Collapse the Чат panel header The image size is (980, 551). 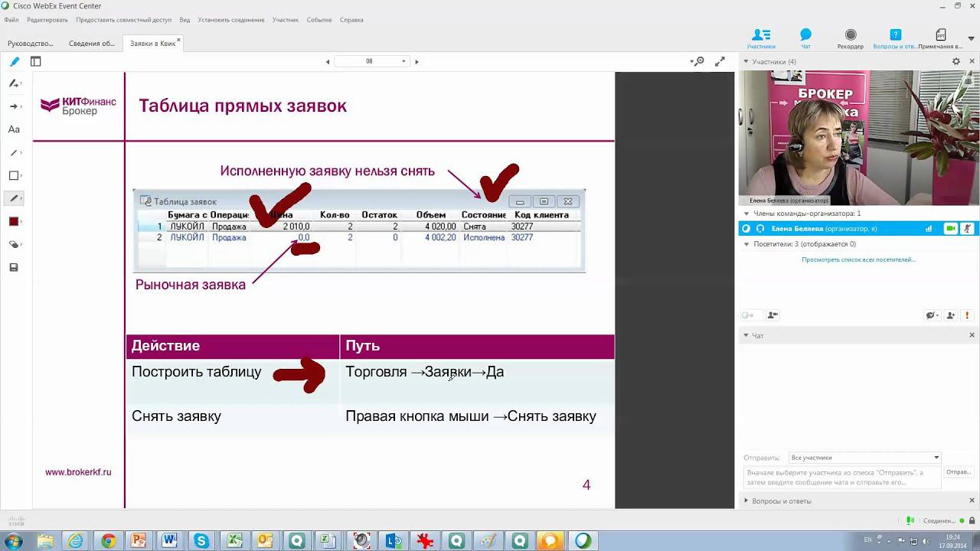coord(746,335)
